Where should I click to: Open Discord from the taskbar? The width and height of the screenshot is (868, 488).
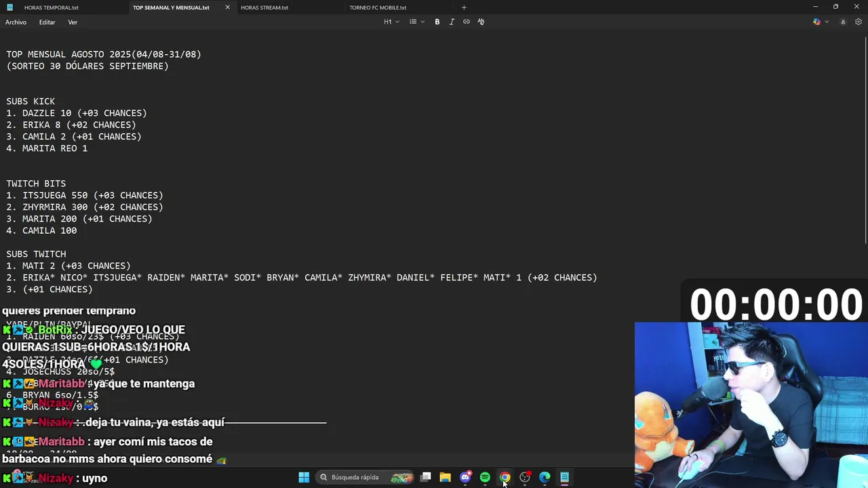(x=465, y=477)
